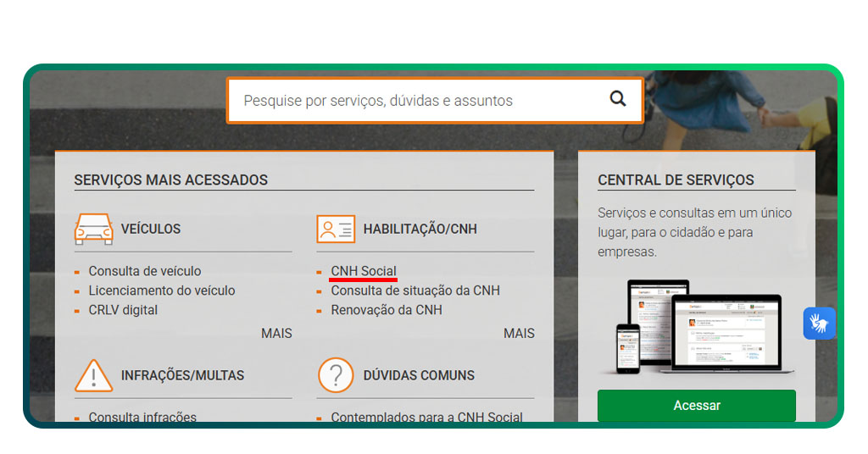Click the ID card icon for Habilitação/CNH
The height and width of the screenshot is (454, 868).
pos(336,229)
